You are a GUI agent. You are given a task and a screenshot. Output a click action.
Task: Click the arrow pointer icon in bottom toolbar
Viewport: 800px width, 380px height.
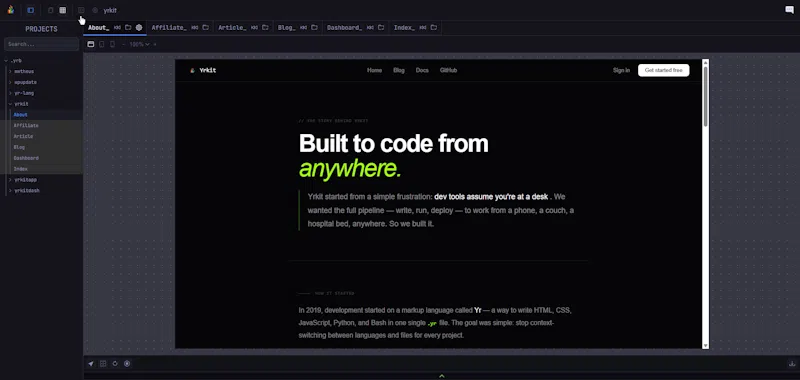pyautogui.click(x=91, y=364)
